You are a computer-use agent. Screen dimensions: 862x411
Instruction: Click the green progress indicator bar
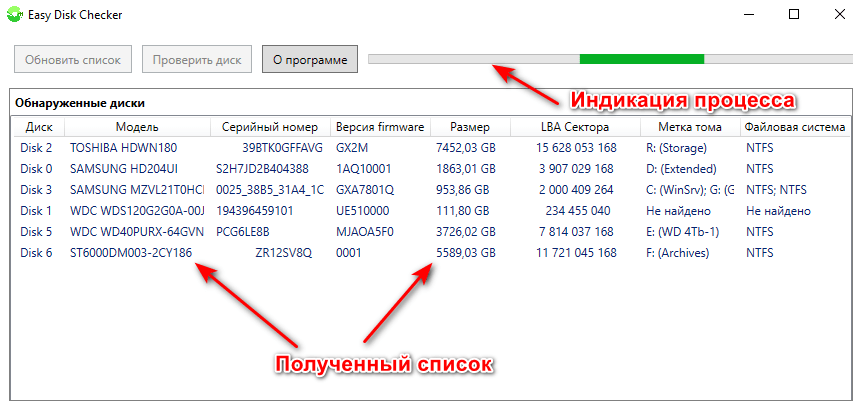coord(642,59)
